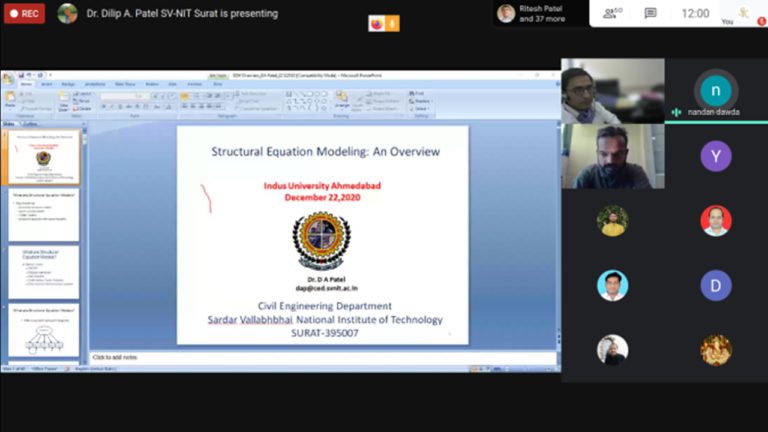Click the Paste icon on ribbon

[x=10, y=99]
